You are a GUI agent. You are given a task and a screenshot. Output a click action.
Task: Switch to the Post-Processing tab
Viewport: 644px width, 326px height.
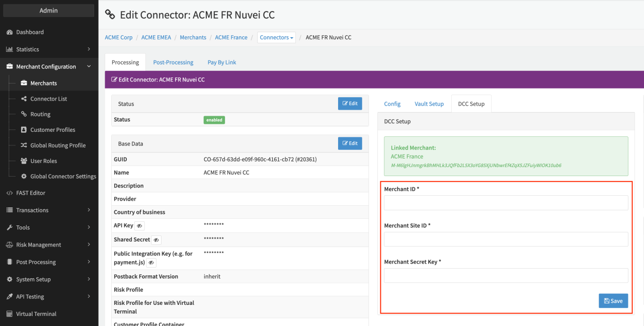click(173, 62)
